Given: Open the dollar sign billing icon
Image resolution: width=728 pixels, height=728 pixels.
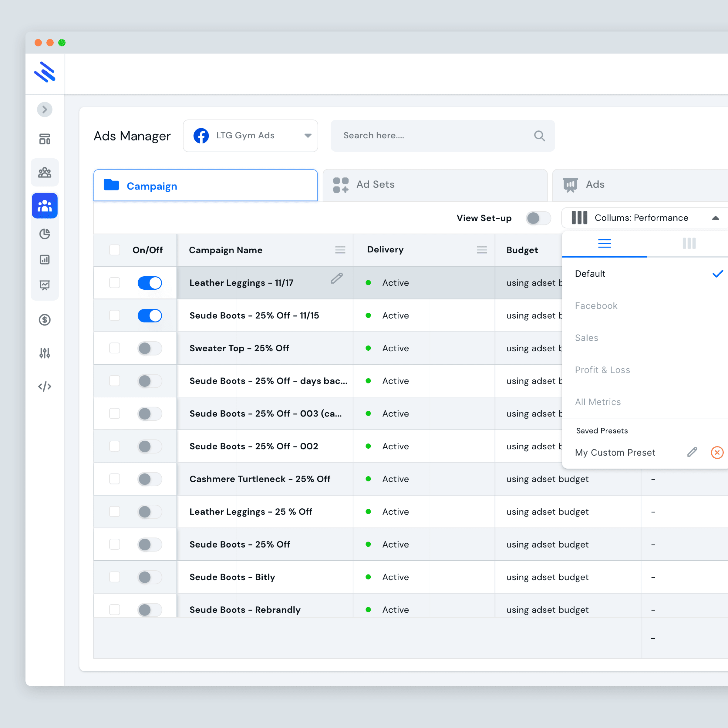Looking at the screenshot, I should click(45, 320).
